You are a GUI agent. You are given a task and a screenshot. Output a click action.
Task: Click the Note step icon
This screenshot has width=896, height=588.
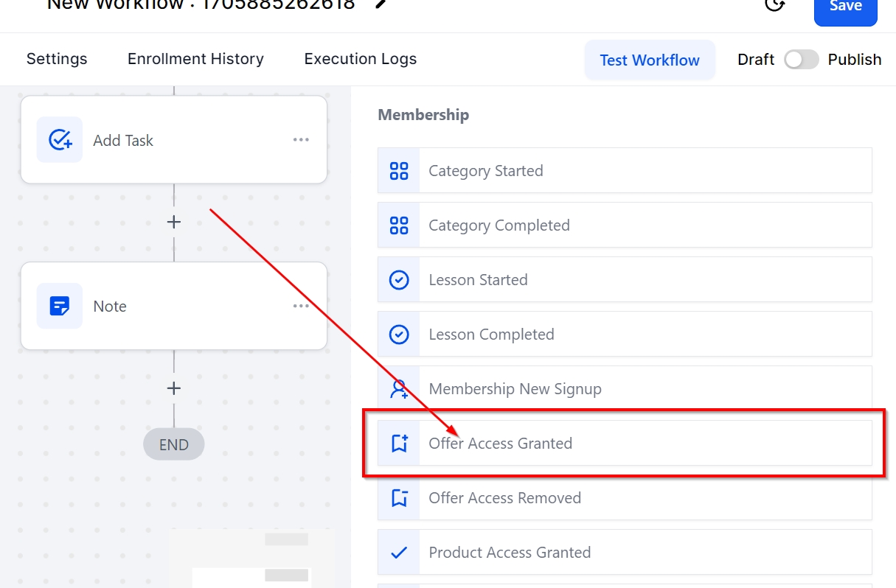(x=60, y=306)
